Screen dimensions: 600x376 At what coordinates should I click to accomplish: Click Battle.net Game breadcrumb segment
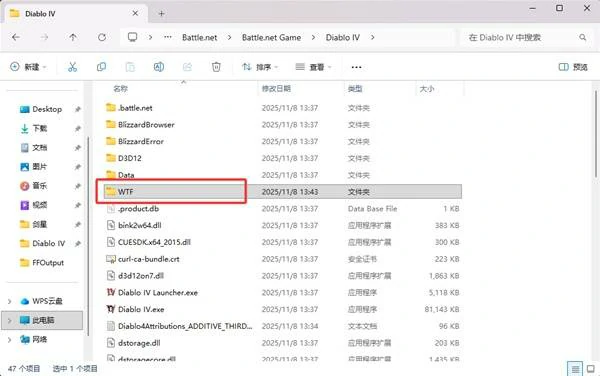pyautogui.click(x=271, y=37)
